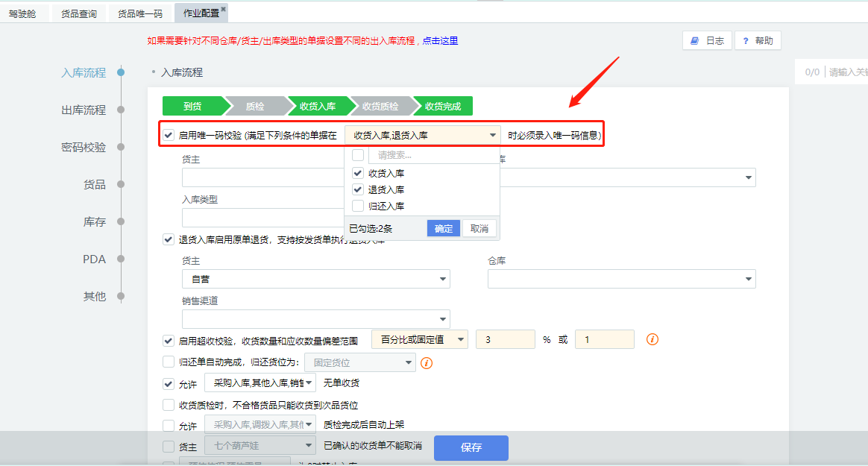Go to 其他 section in sidebar
868x466 pixels.
94,296
